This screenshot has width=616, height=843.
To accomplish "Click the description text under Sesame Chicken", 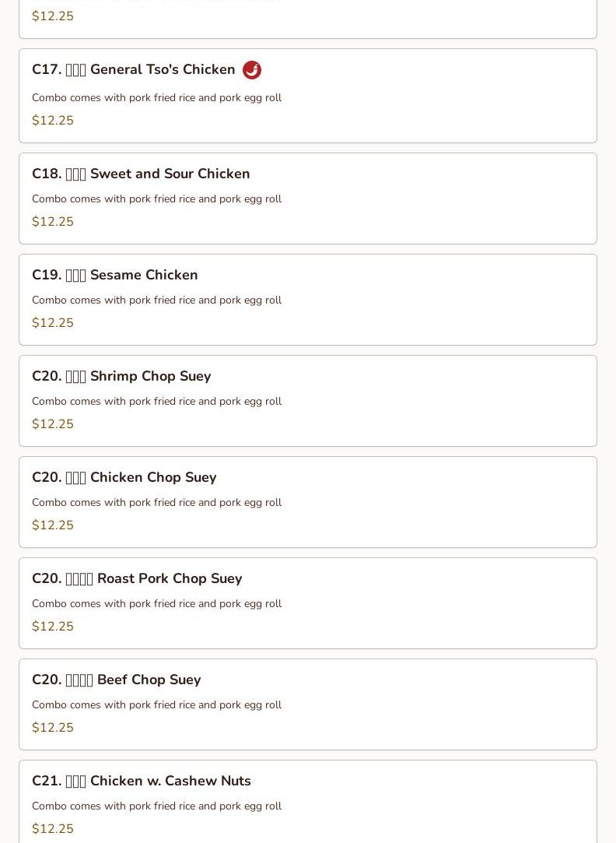I will coord(156,300).
